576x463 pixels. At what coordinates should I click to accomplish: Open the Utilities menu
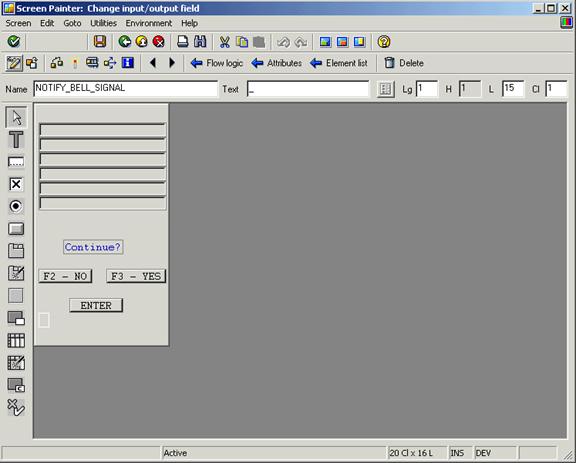point(103,23)
